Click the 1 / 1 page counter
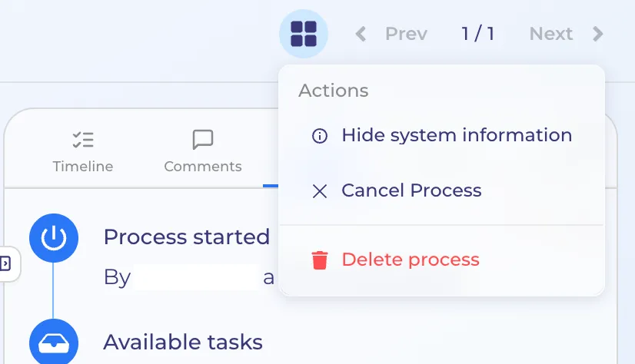The image size is (635, 364). 478,34
